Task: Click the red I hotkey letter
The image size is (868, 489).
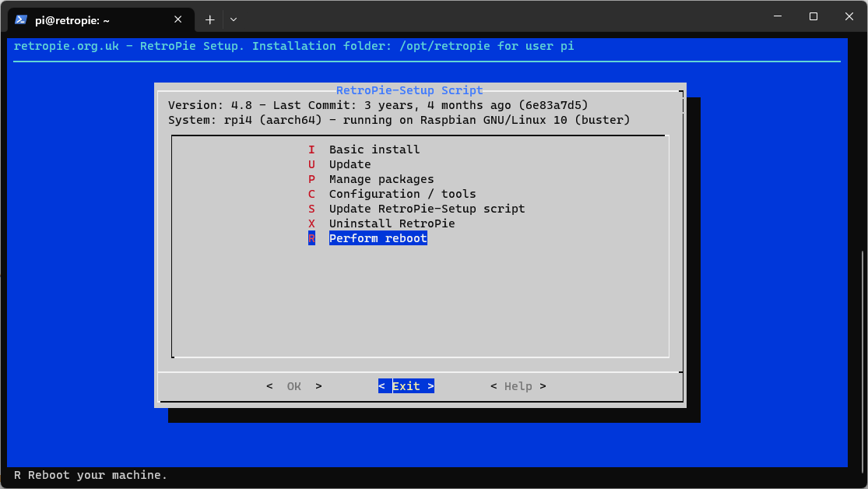Action: (x=311, y=150)
